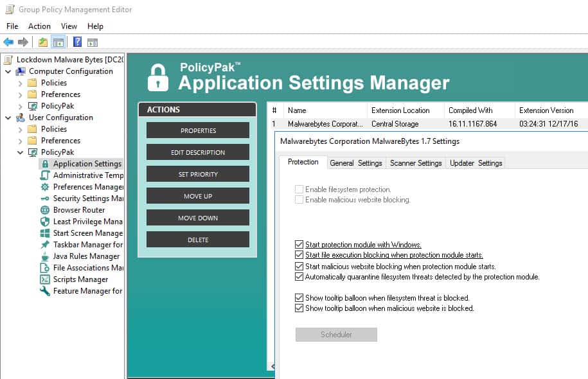Click the Preferences Manager gear icon
Viewport: 588px width, 379px height.
[x=45, y=187]
